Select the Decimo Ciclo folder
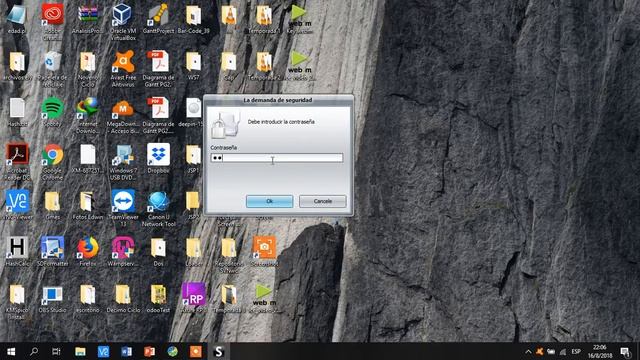 coord(123,298)
